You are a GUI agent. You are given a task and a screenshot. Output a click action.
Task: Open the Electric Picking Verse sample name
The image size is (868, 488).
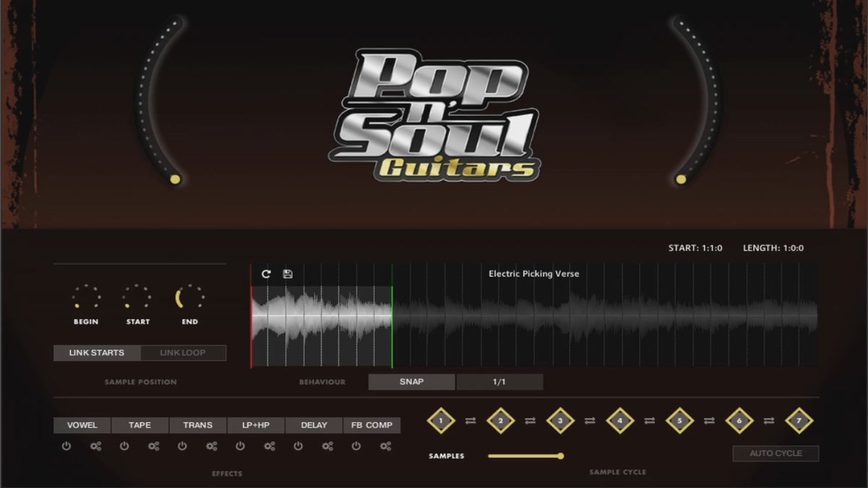click(533, 274)
